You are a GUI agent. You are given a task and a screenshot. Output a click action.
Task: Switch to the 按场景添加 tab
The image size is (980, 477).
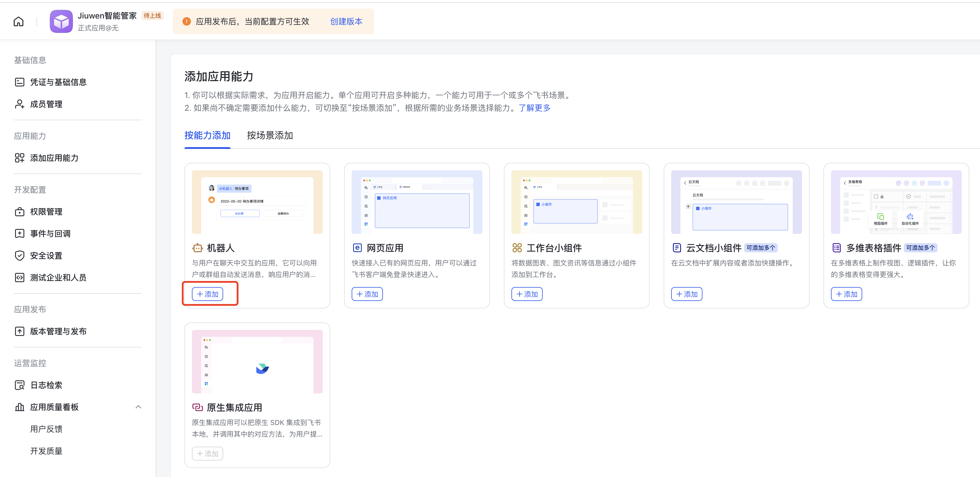[269, 135]
